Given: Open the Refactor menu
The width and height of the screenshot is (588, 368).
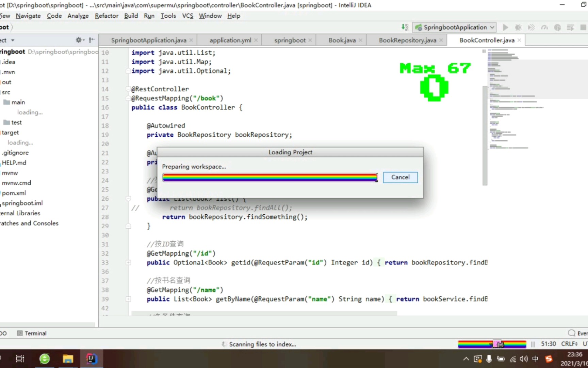Looking at the screenshot, I should (107, 16).
